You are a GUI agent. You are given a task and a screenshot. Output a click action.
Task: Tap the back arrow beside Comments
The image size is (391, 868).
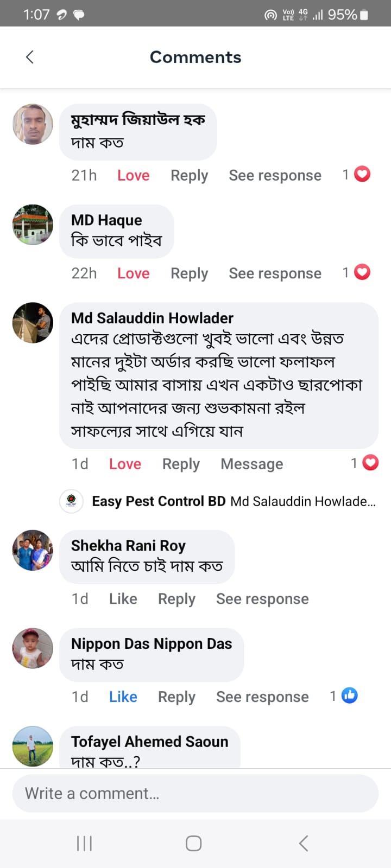[30, 57]
